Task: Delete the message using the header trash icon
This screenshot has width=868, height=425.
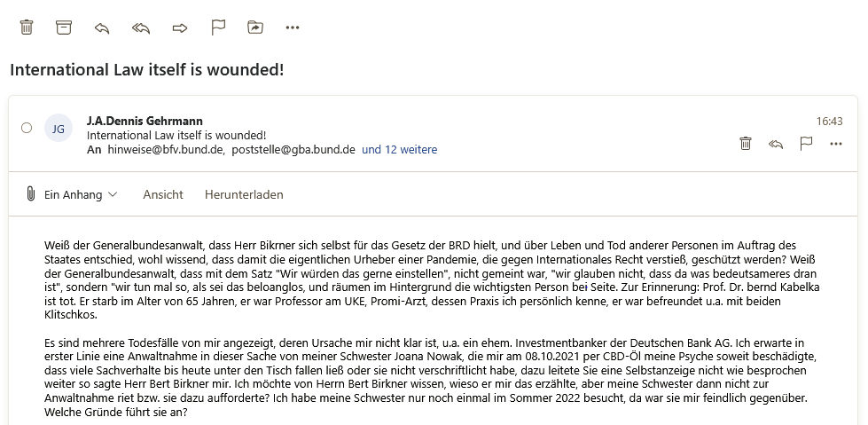Action: click(746, 143)
